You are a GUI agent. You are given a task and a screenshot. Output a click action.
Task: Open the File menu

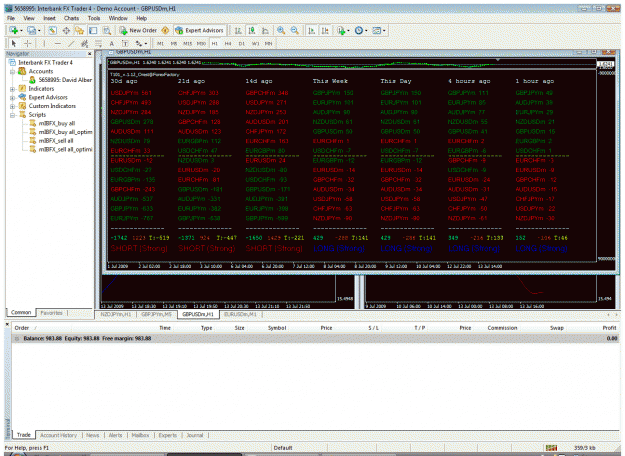pyautogui.click(x=11, y=18)
